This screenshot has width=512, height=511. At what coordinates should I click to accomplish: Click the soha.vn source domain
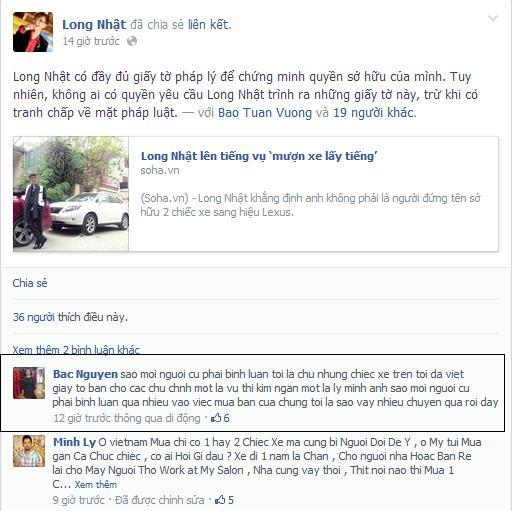(x=160, y=170)
